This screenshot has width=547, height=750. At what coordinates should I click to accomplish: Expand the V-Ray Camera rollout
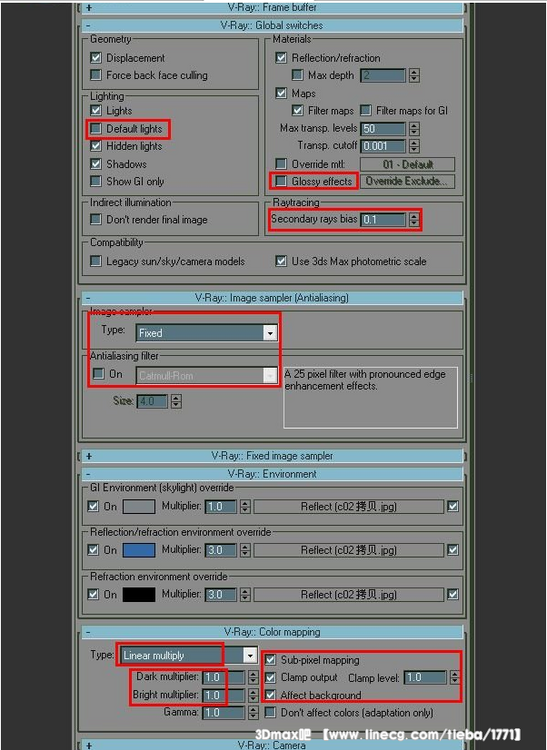click(x=272, y=745)
